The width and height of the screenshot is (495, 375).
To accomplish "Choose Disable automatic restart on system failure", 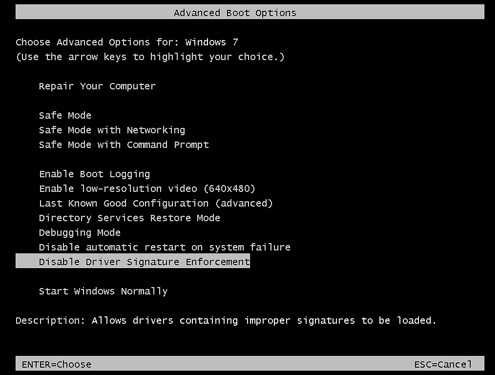I will coord(165,247).
